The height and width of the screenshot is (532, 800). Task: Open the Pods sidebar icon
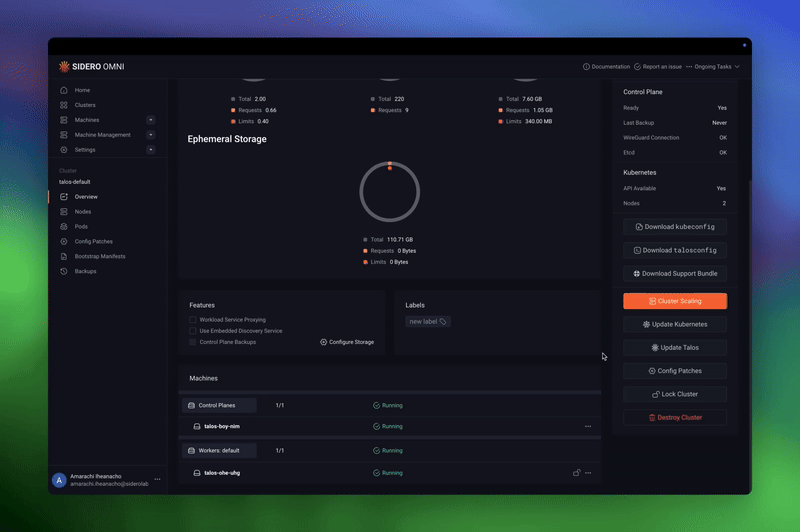(x=64, y=227)
